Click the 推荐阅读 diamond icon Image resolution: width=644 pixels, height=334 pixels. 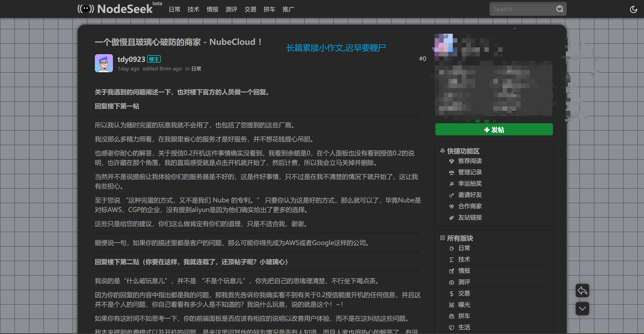tap(451, 161)
